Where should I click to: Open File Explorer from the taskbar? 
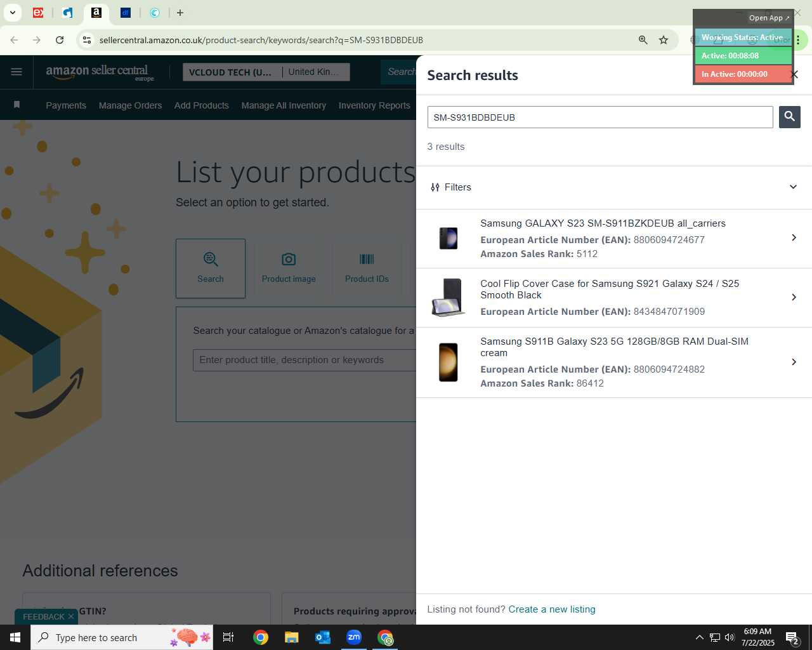point(291,637)
